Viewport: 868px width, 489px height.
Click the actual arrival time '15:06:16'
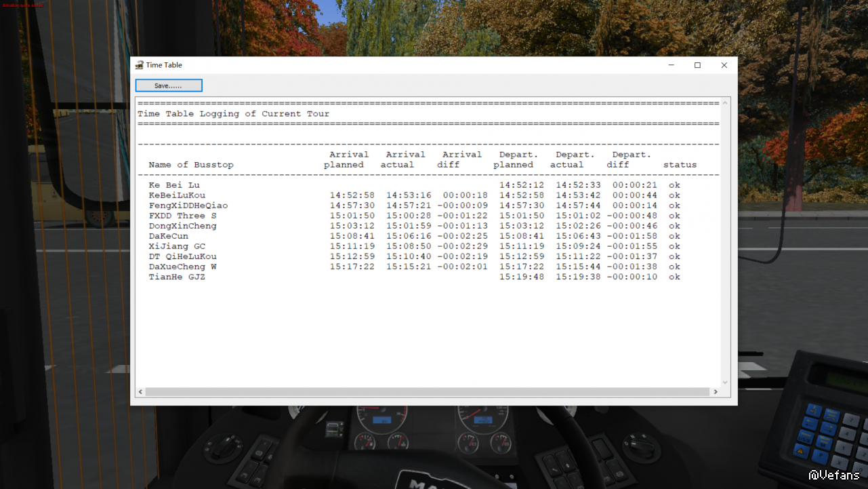coord(409,236)
